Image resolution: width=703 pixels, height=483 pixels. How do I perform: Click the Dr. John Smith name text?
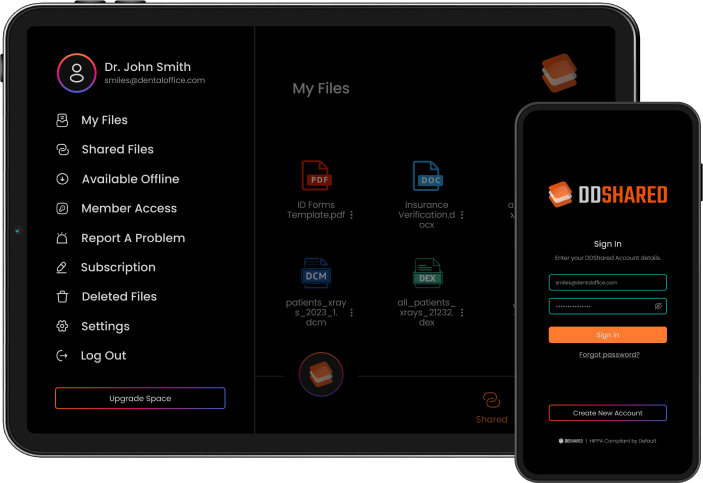148,67
